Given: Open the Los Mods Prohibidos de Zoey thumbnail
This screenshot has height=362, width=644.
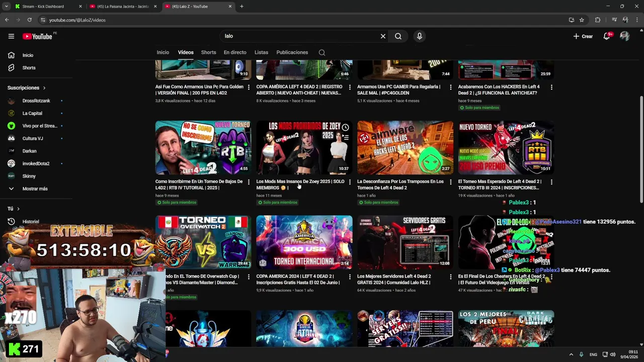Looking at the screenshot, I should [x=304, y=147].
